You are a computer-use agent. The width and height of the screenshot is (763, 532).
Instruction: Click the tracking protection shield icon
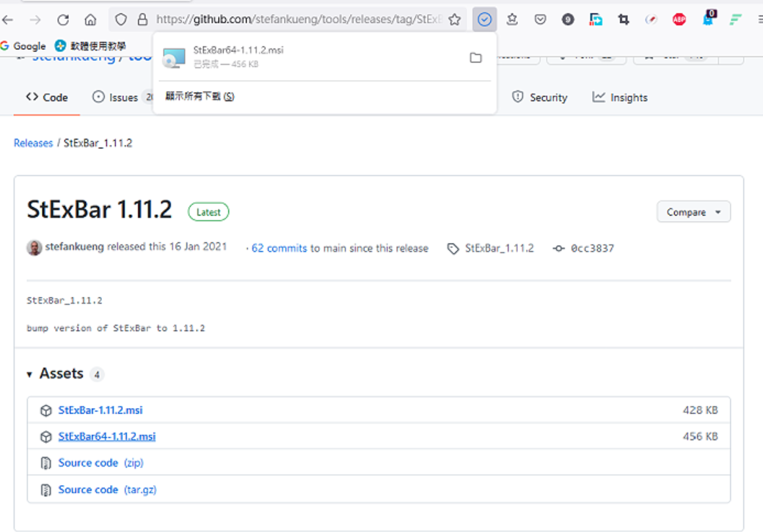pos(120,20)
